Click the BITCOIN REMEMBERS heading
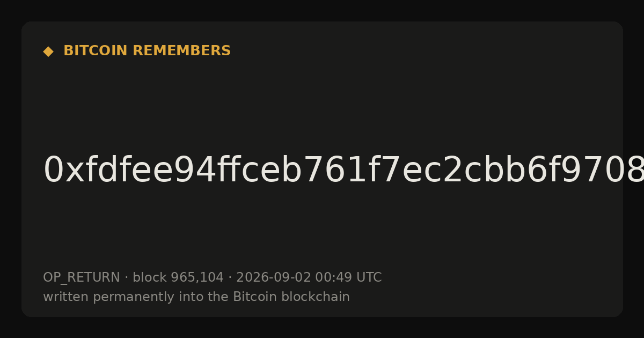Screen dimensions: 644x338 click(147, 51)
